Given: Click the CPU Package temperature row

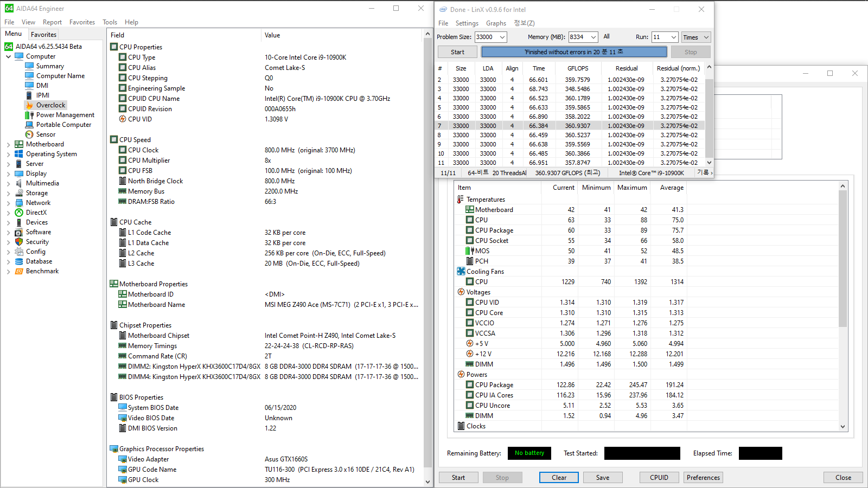Looking at the screenshot, I should point(571,230).
